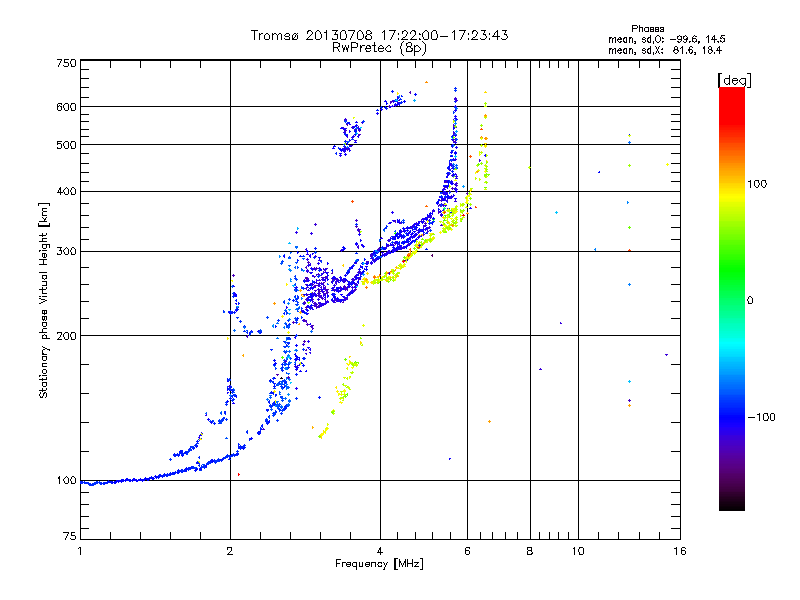Click the x-axis tick label '4'
Image resolution: width=800 pixels, height=600 pixels.
pos(380,551)
